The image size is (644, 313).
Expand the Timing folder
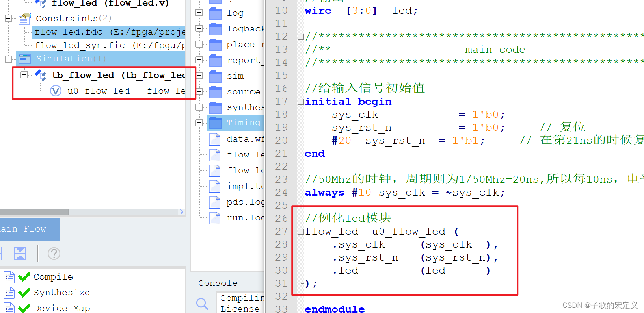199,123
